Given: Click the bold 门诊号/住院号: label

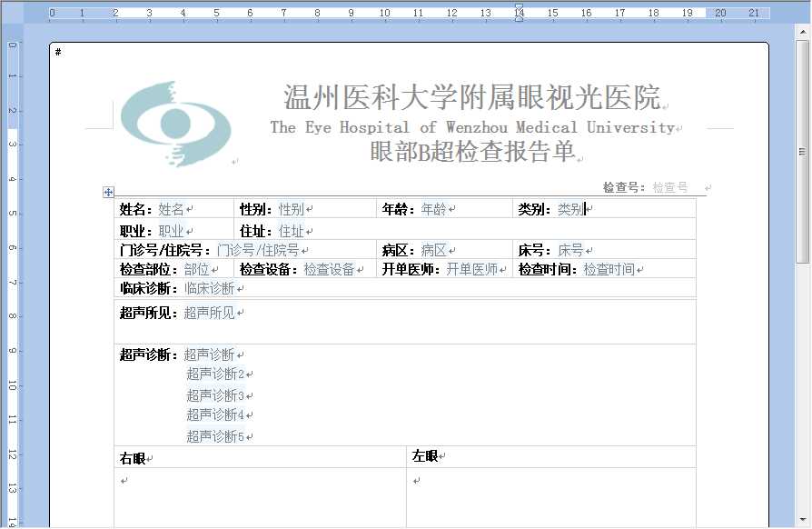Looking at the screenshot, I should click(165, 250).
